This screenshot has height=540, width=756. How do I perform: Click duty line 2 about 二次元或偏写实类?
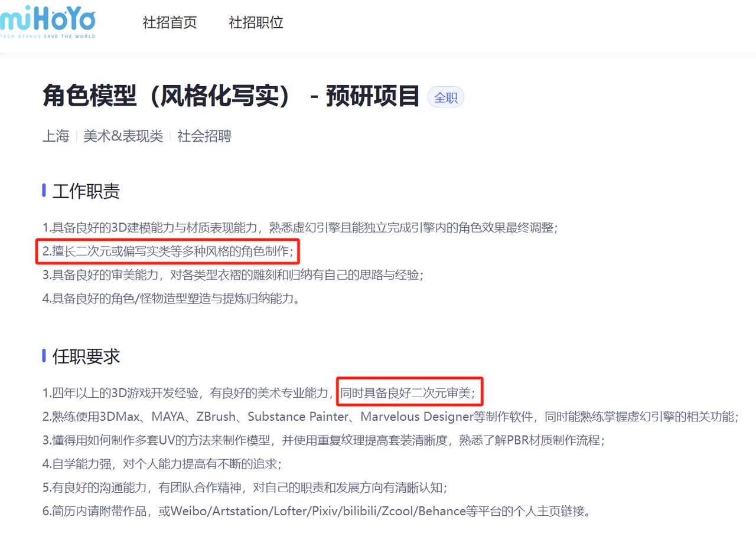(168, 251)
